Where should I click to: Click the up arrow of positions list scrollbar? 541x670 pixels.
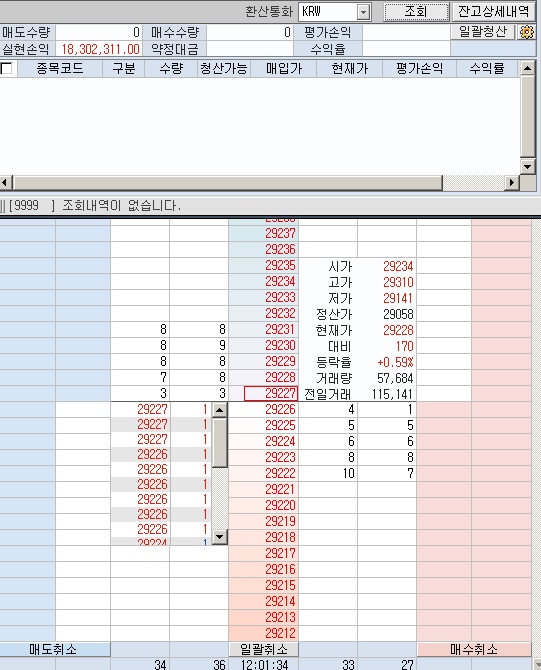pos(528,68)
